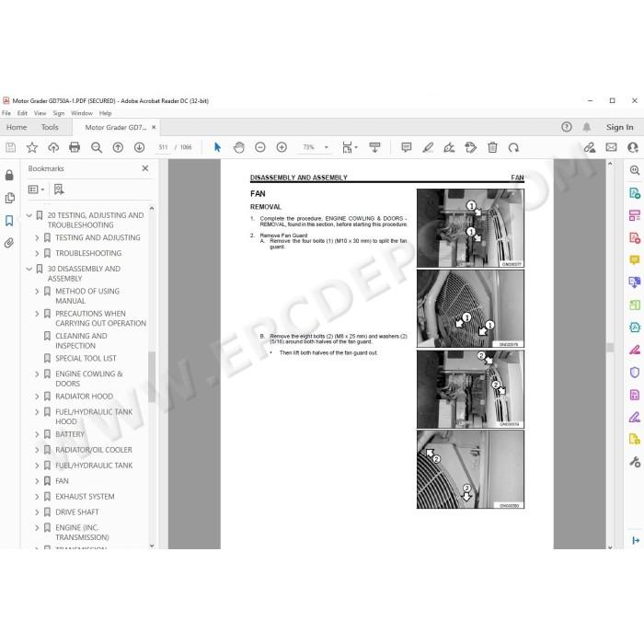Open Export PDF tool in right pane

tap(635, 193)
